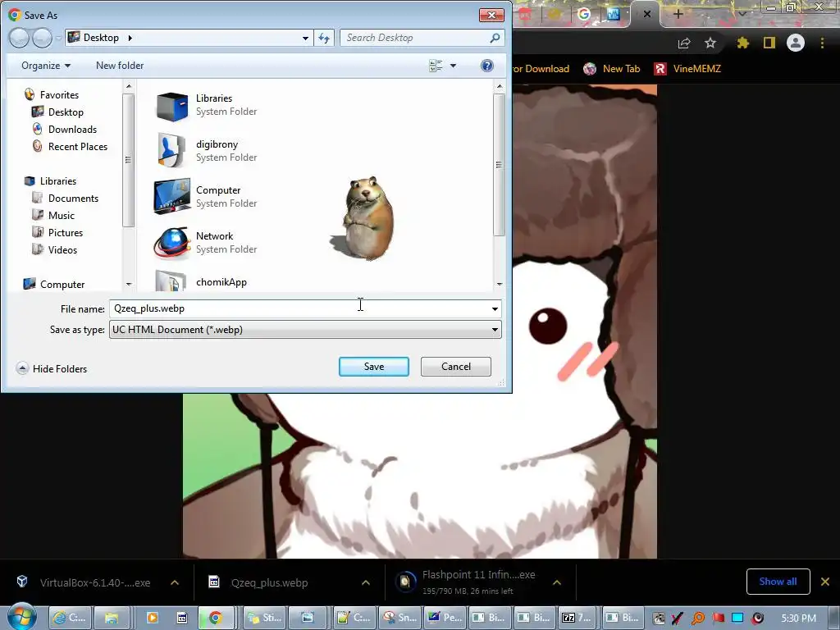
Task: Open media player taskbar icon
Action: pos(152,618)
